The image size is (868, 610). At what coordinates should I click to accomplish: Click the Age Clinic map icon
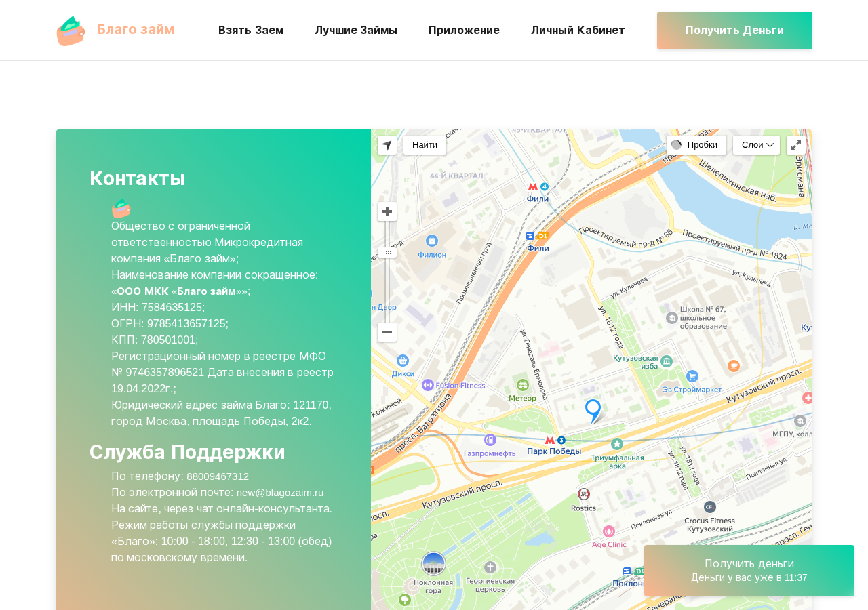click(609, 531)
